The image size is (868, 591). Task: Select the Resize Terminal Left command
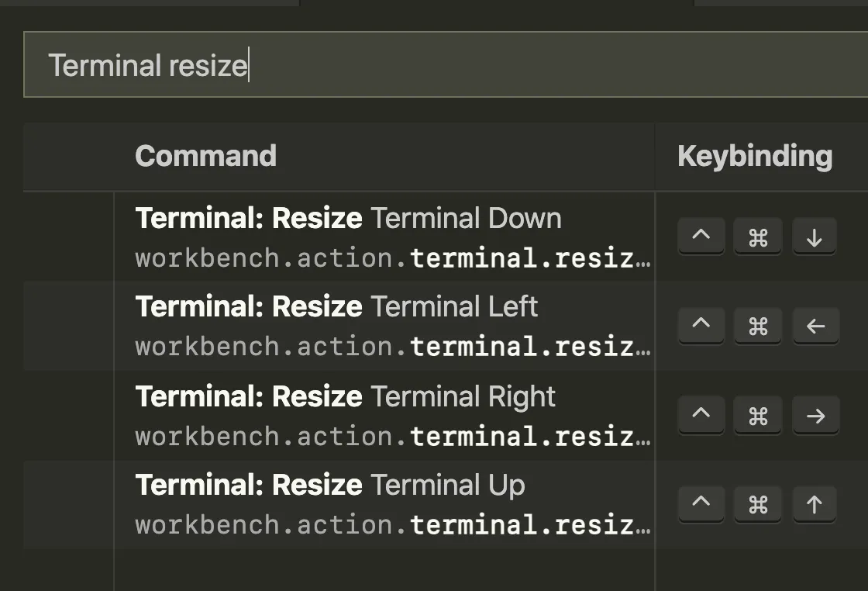(336, 307)
